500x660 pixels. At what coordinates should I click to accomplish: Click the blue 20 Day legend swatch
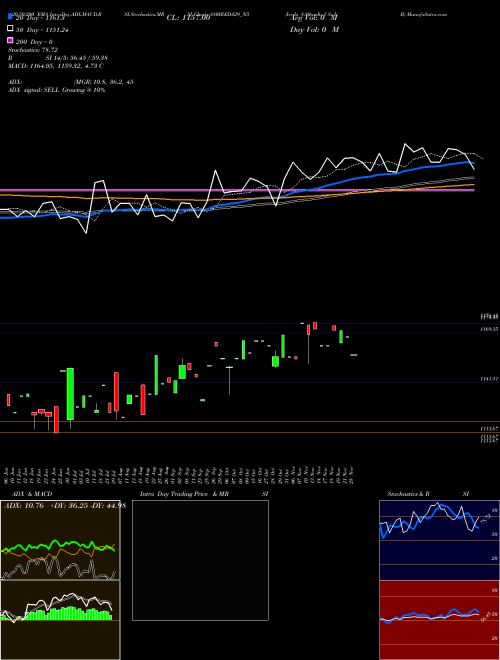point(10,16)
